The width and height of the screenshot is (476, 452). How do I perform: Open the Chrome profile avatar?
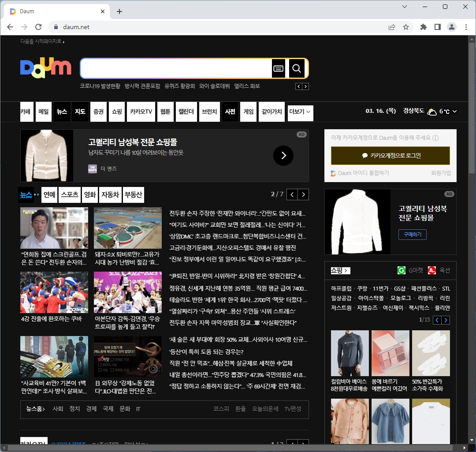[452, 27]
